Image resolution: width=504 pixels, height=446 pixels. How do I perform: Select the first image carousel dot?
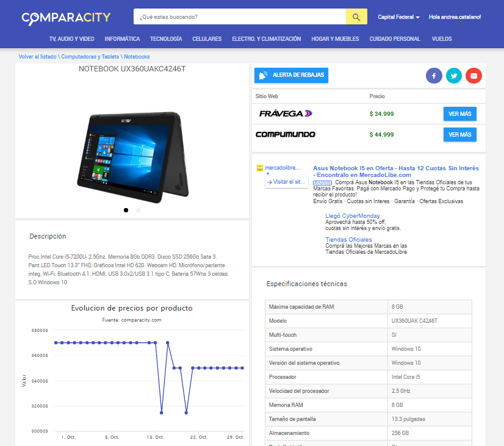tap(126, 210)
